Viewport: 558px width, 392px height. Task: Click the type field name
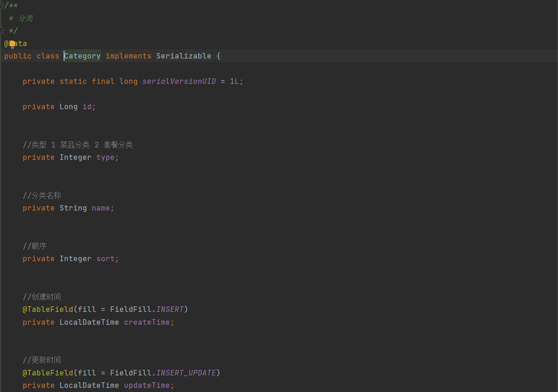(x=105, y=158)
